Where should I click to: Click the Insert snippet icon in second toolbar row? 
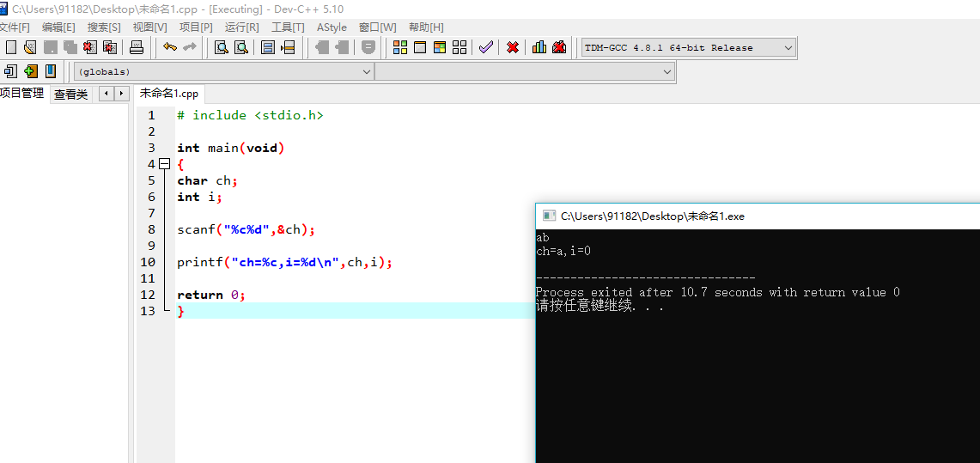[10, 71]
